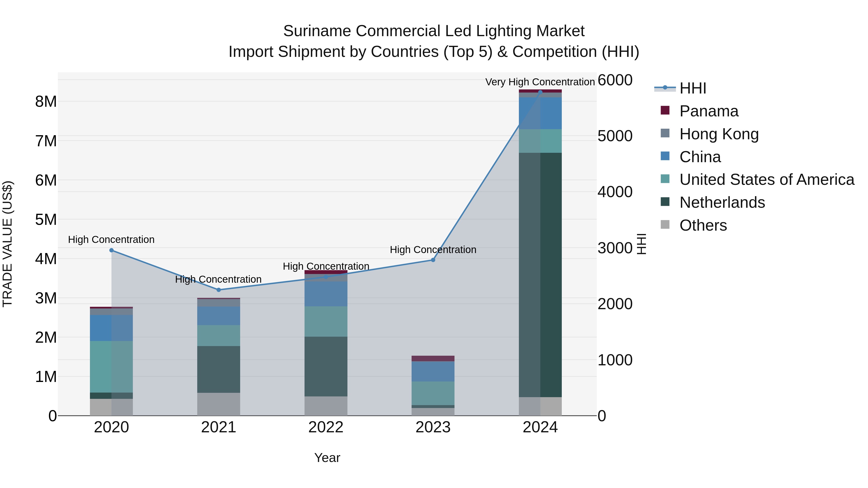Image resolution: width=868 pixels, height=488 pixels.
Task: Toggle the HHI legend entry
Action: 680,88
